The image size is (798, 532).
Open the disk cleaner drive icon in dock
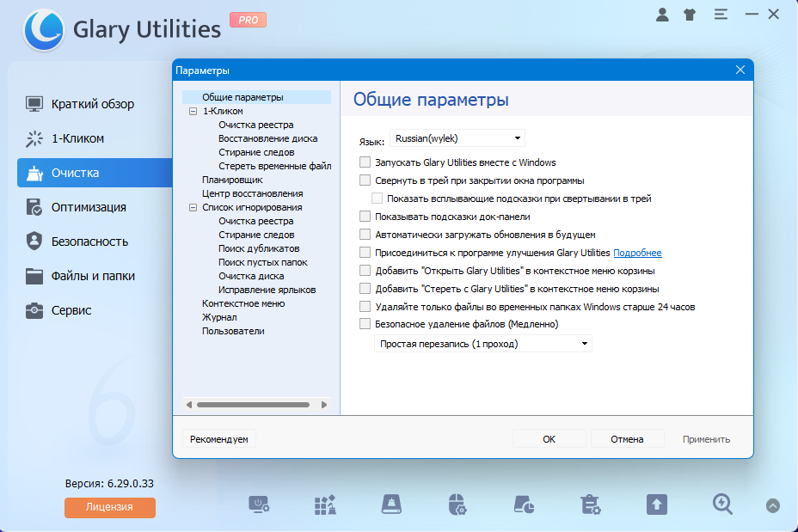pyautogui.click(x=391, y=504)
